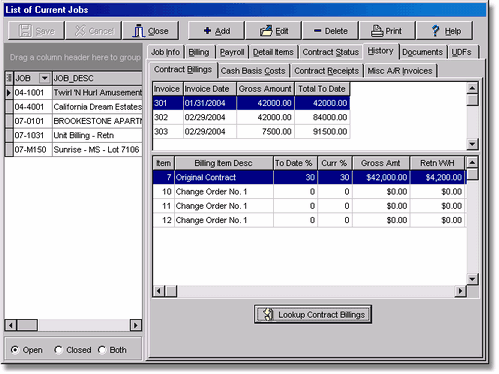Image resolution: width=499 pixels, height=374 pixels.
Task: Select invoice 302 row
Action: tap(251, 117)
